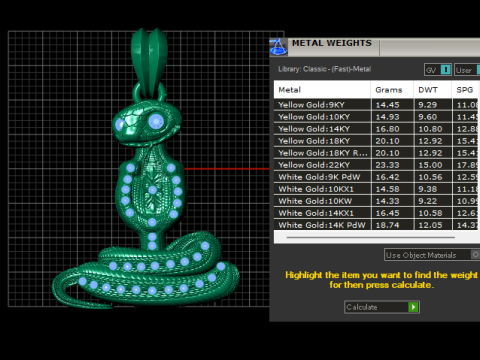The image size is (480, 360).
Task: Select the Yellow Gold:18KY row
Action: 376,141
